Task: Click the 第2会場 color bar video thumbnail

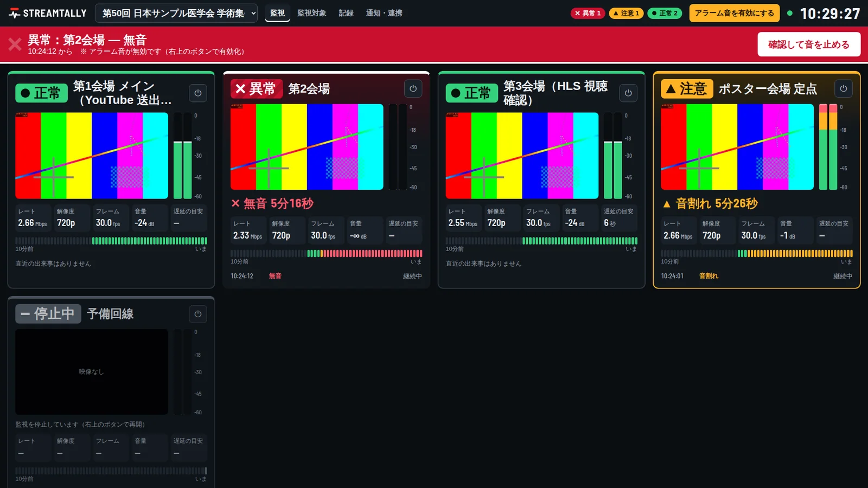Action: (307, 147)
